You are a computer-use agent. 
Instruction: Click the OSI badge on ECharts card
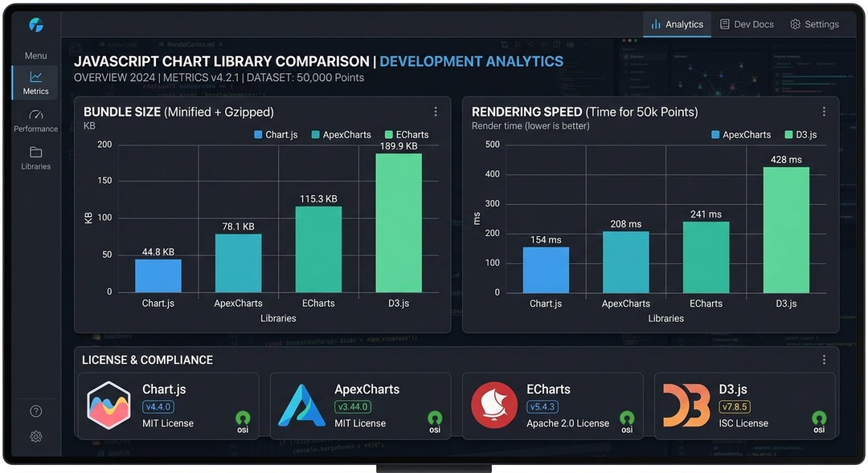click(627, 422)
